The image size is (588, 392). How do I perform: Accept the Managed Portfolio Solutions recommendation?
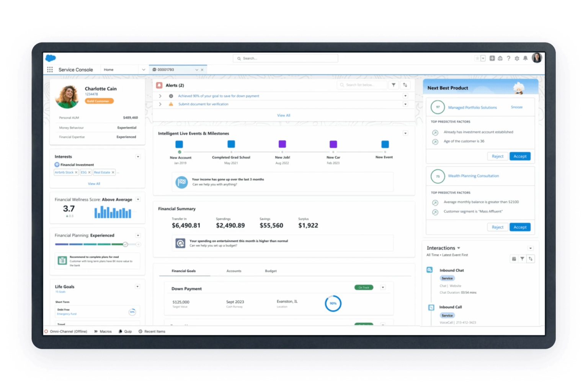point(520,156)
